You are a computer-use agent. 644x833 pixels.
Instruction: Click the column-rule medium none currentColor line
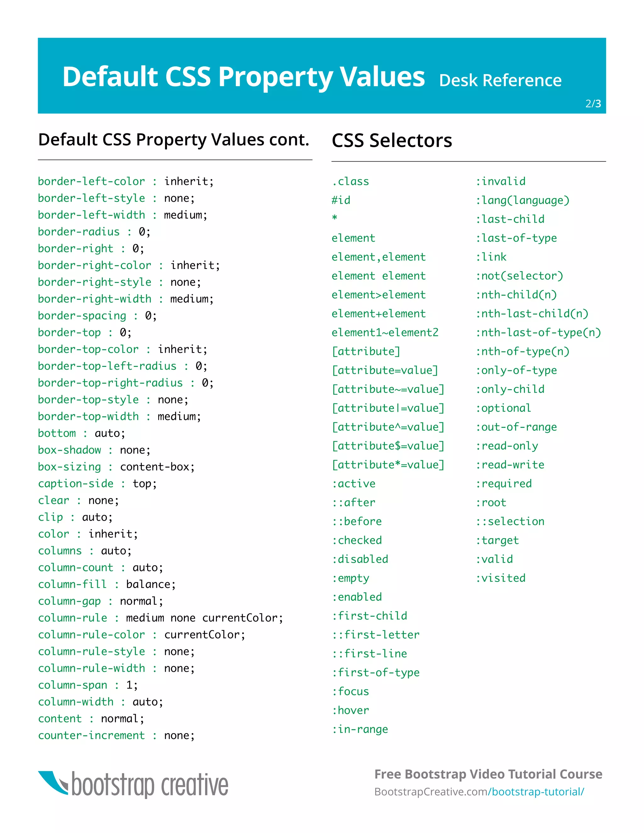coord(160,618)
